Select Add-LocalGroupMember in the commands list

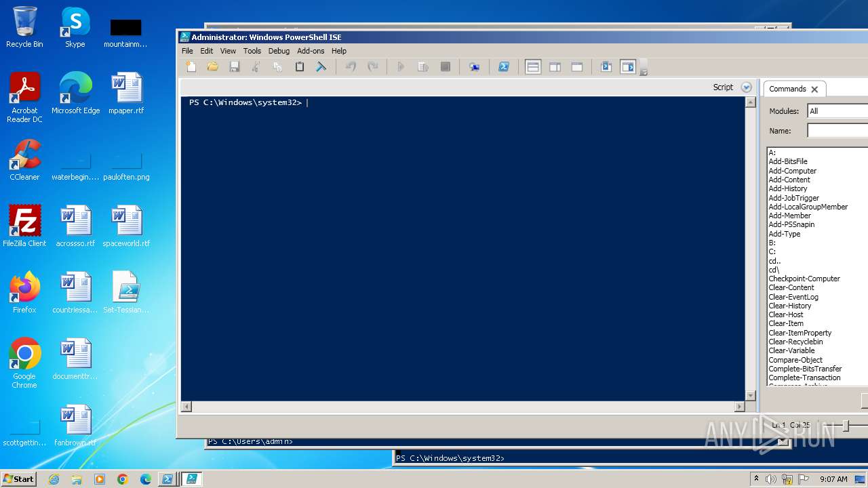tap(808, 207)
